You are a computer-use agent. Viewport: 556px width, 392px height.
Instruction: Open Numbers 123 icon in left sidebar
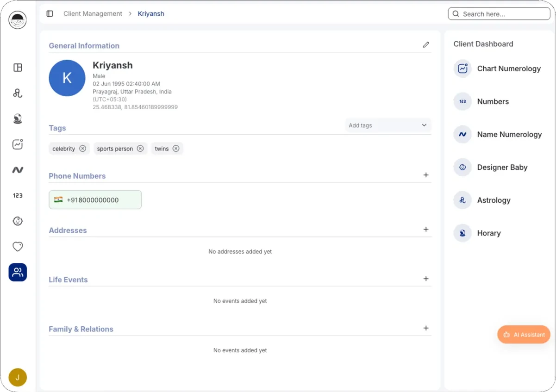[x=18, y=196]
